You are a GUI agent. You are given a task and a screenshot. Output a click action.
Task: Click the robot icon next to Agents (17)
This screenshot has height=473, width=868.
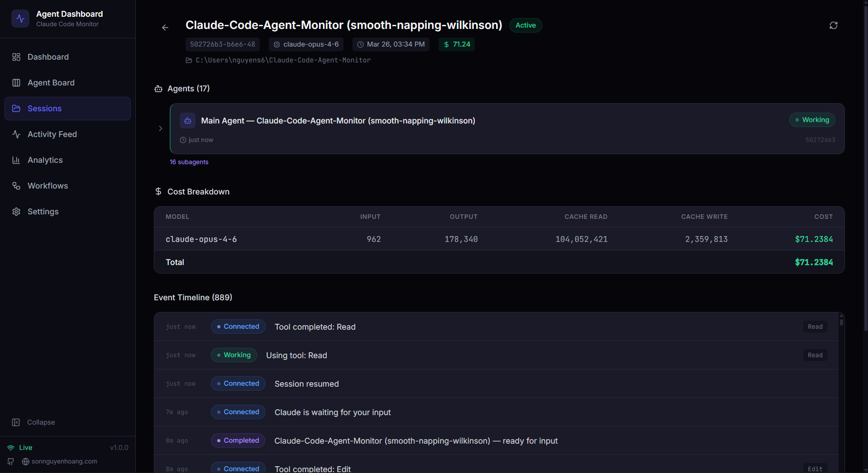pos(158,89)
